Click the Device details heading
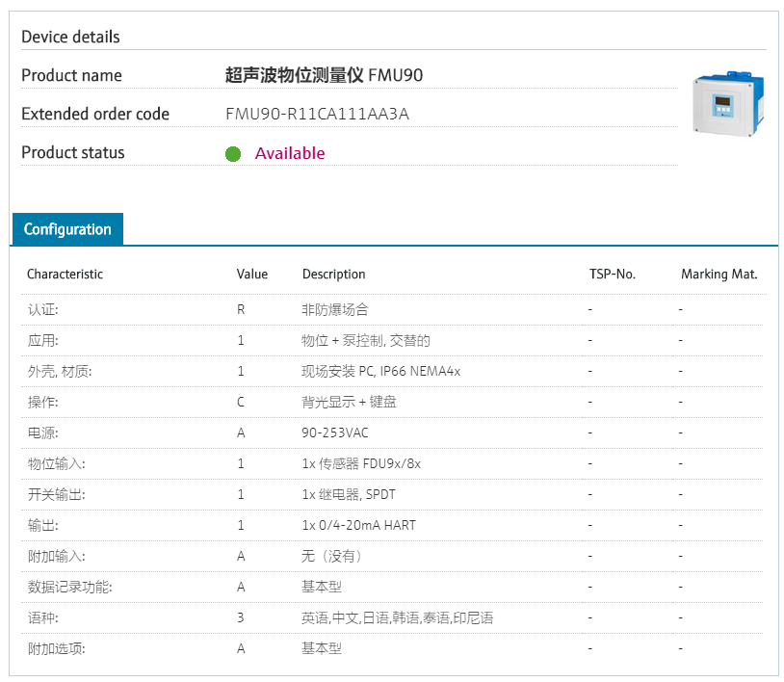Screen dimensions: 784x682 click(70, 37)
